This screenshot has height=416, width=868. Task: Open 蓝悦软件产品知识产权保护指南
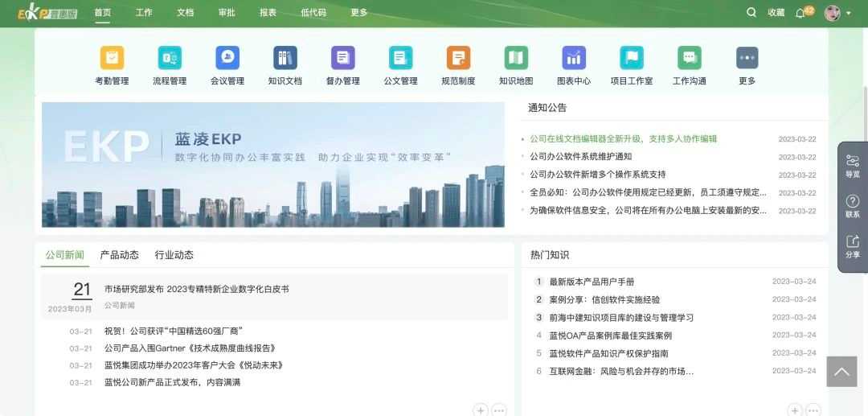coord(608,353)
